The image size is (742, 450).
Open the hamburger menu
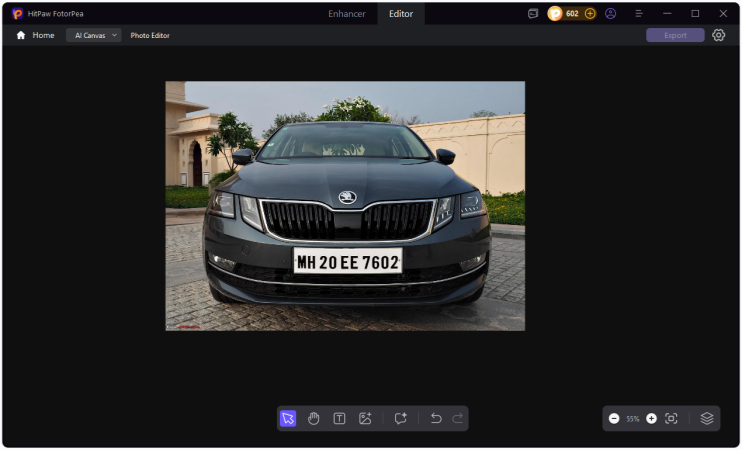639,14
